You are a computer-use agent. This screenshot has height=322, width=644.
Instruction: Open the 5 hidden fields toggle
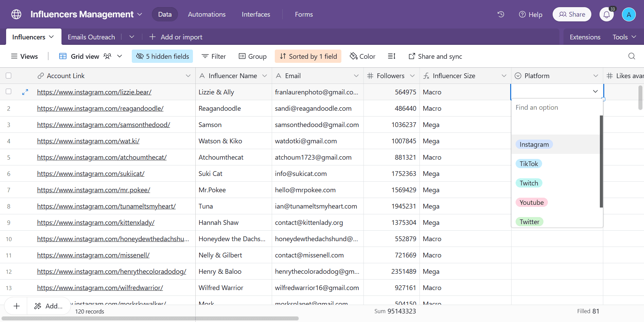[162, 56]
